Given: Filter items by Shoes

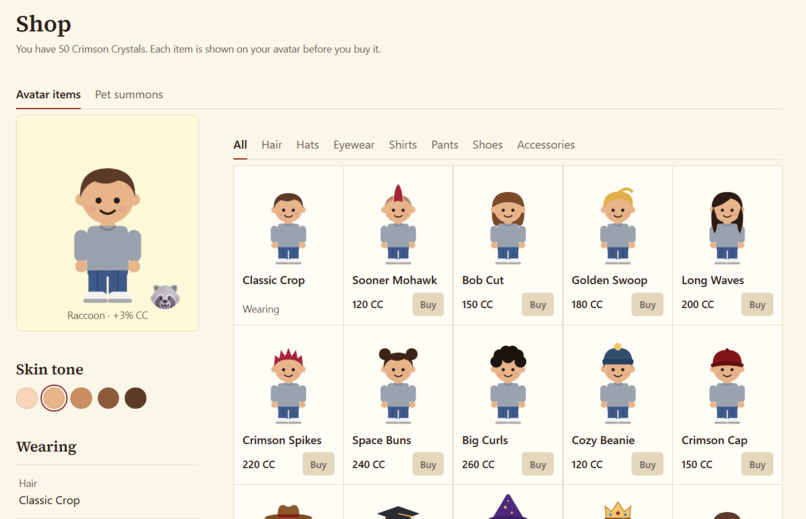Looking at the screenshot, I should coord(487,145).
